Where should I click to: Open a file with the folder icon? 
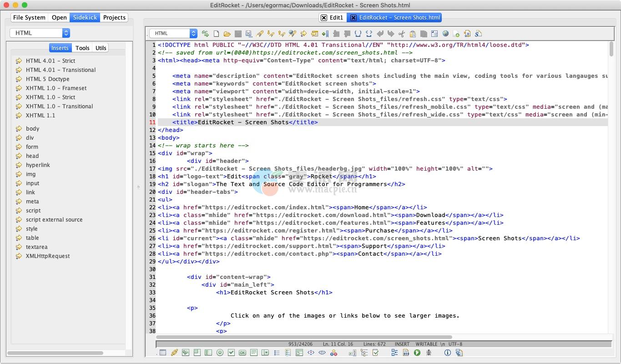tap(227, 34)
